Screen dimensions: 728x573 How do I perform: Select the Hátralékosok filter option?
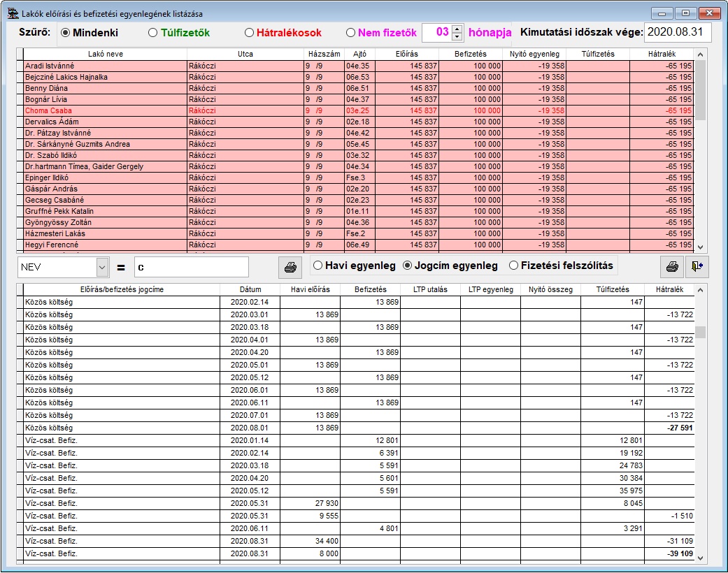pos(250,32)
